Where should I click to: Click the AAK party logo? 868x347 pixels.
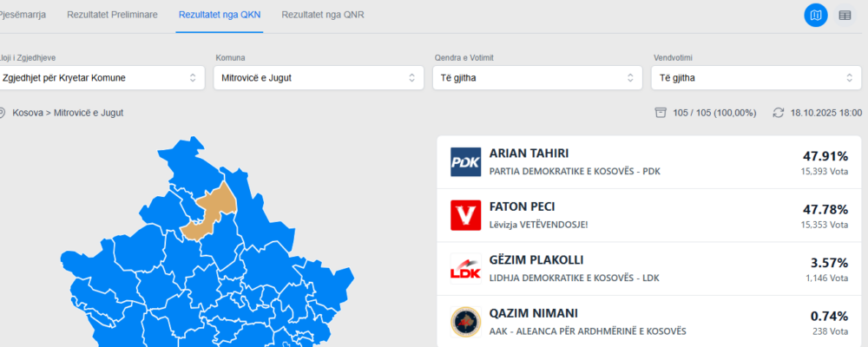point(466,321)
